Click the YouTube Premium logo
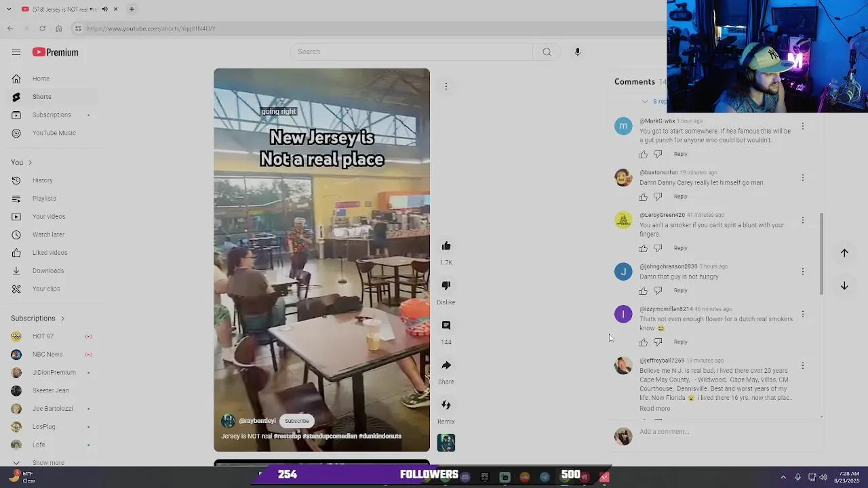The height and width of the screenshot is (488, 868). (x=56, y=52)
